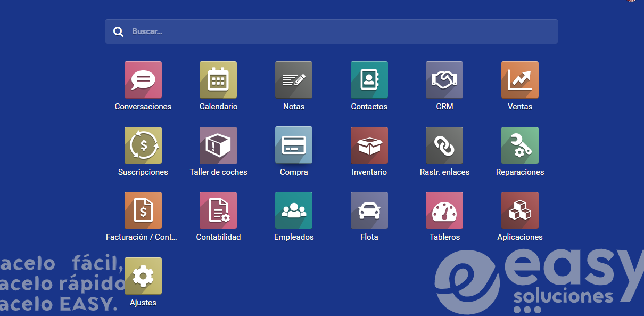Image resolution: width=644 pixels, height=316 pixels.
Task: Launch the Calendario app icon
Action: tap(218, 80)
